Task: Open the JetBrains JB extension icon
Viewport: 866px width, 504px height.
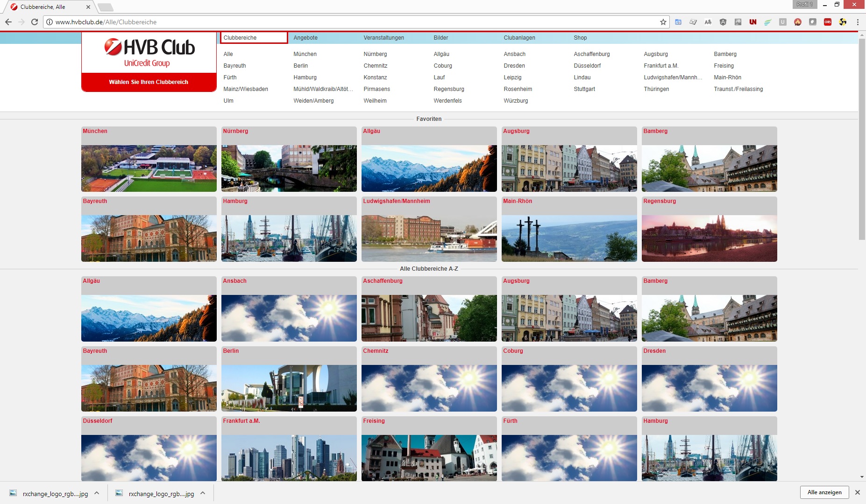Action: point(738,22)
